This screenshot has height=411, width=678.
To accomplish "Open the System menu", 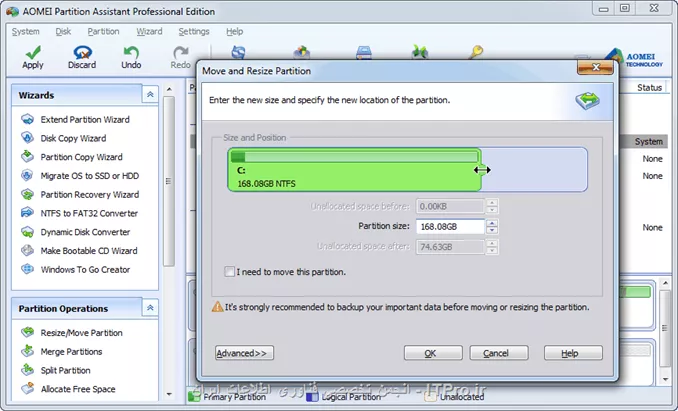I will 26,32.
